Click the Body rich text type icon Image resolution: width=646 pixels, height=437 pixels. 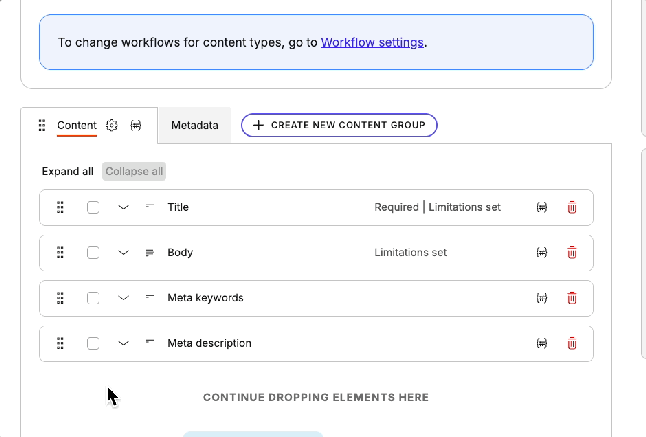[150, 252]
